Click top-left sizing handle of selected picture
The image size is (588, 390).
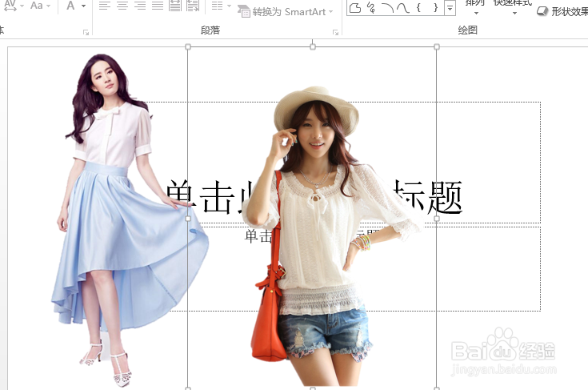click(x=188, y=47)
